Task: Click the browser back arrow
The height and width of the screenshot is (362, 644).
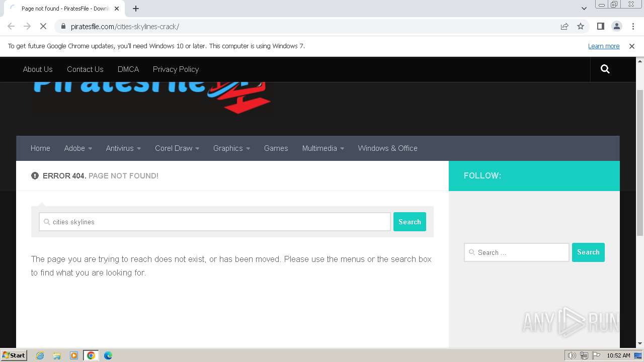Action: 11,26
